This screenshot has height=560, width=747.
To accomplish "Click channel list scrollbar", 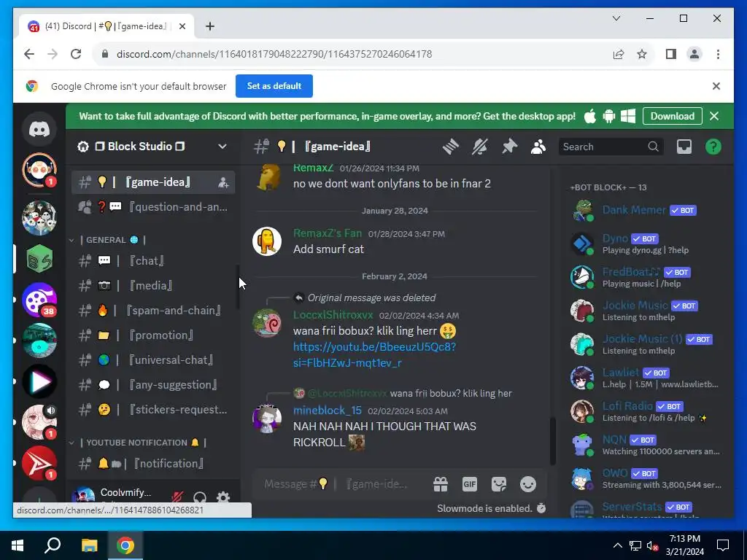I will (x=238, y=287).
